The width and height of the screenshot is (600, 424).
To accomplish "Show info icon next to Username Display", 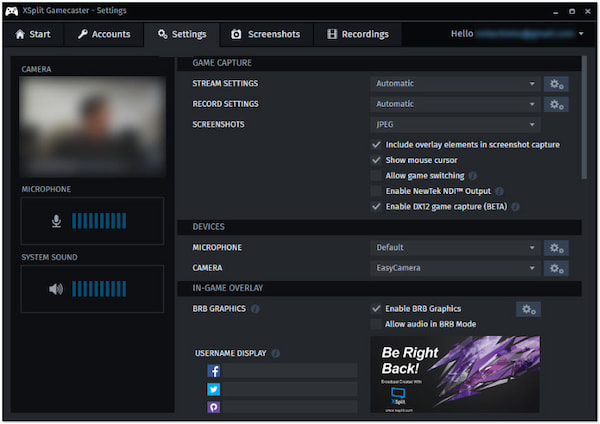I will (x=276, y=353).
